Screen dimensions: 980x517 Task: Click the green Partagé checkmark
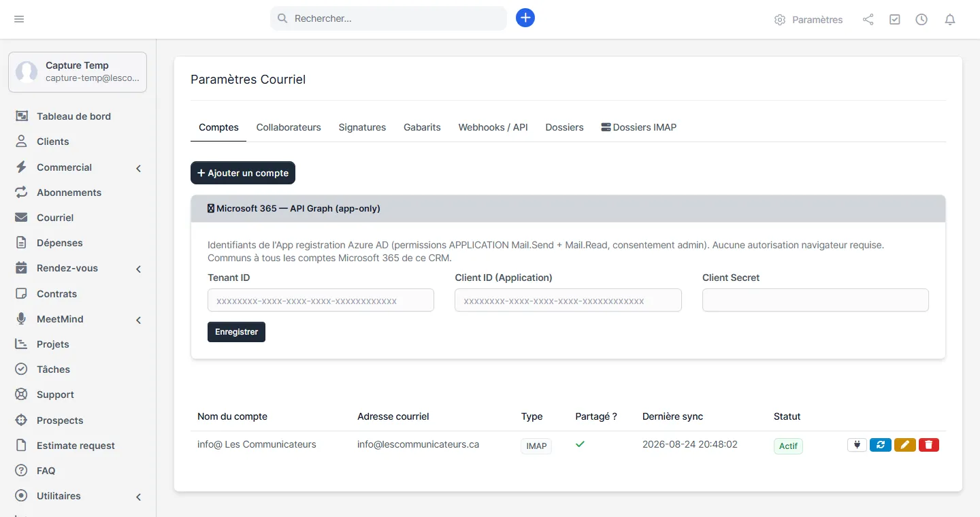pyautogui.click(x=581, y=444)
